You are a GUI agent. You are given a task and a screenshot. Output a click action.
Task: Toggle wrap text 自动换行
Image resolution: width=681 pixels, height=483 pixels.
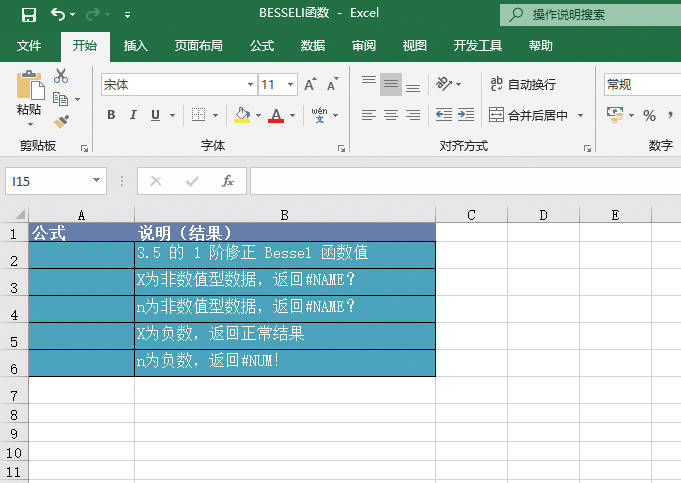point(522,85)
